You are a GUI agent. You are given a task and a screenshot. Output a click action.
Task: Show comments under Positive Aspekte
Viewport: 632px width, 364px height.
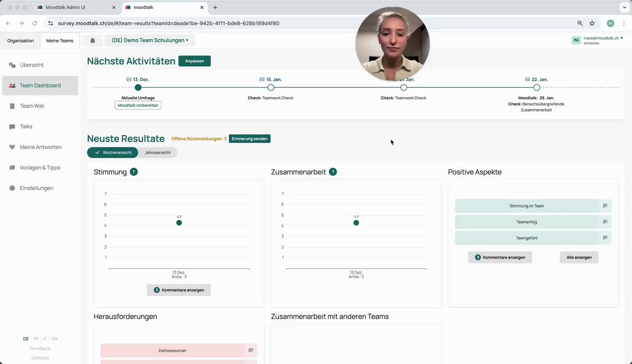click(x=500, y=257)
